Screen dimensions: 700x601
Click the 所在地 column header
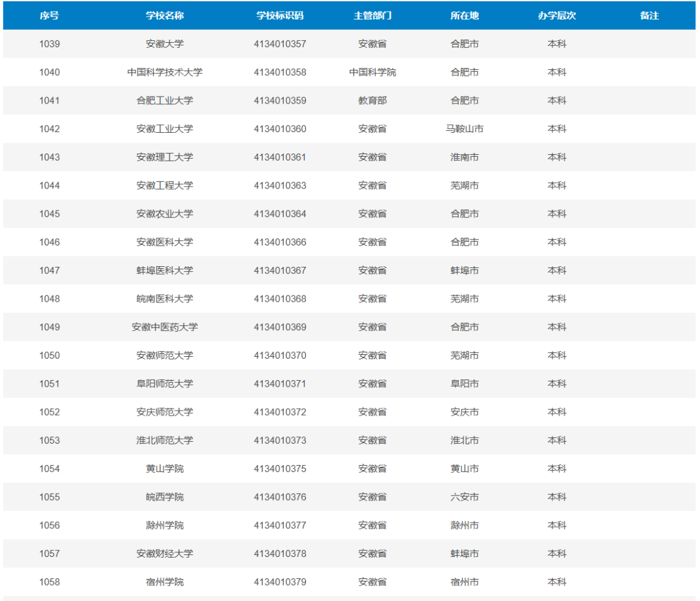pyautogui.click(x=464, y=16)
